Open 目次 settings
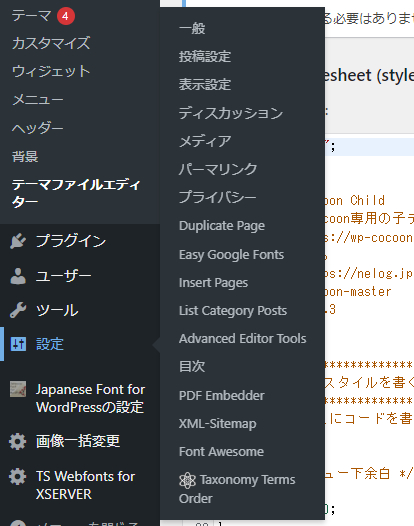The height and width of the screenshot is (526, 414). (192, 366)
